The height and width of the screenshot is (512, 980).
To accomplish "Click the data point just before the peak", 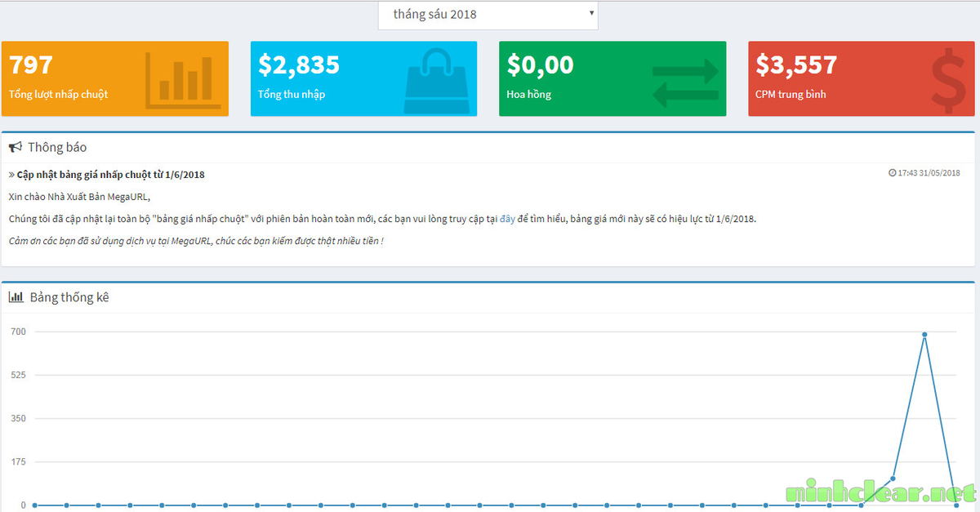I will (893, 479).
